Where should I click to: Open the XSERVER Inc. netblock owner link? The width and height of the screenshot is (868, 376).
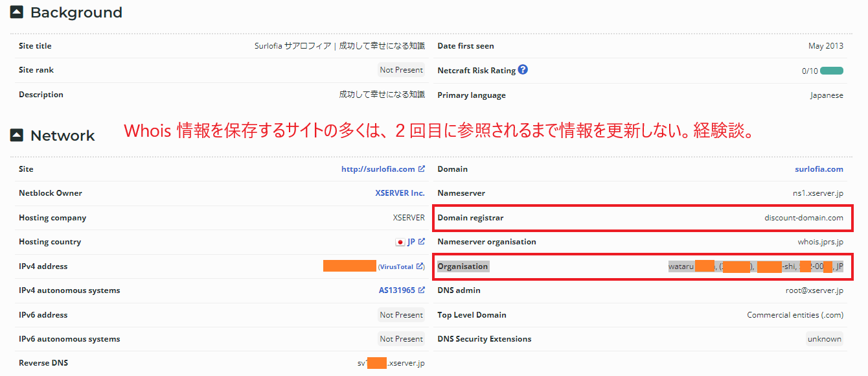click(x=400, y=193)
